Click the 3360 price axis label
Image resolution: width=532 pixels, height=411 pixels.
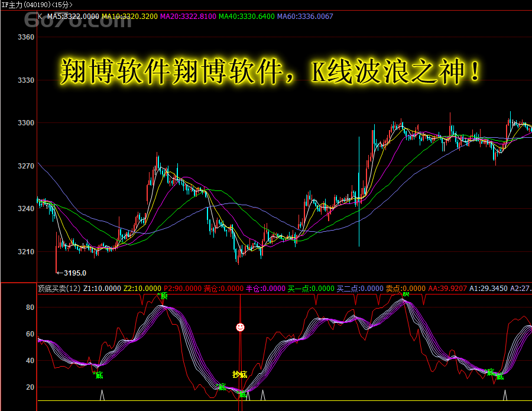pos(26,37)
